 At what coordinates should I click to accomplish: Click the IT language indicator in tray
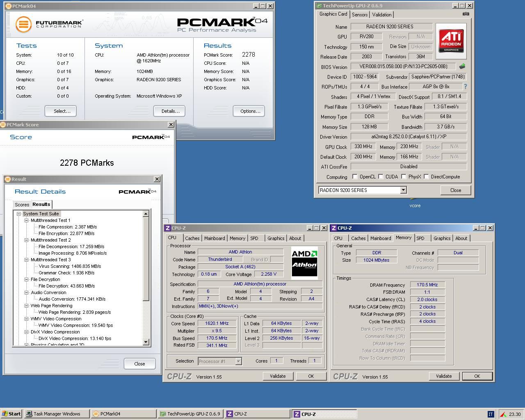pos(491,414)
